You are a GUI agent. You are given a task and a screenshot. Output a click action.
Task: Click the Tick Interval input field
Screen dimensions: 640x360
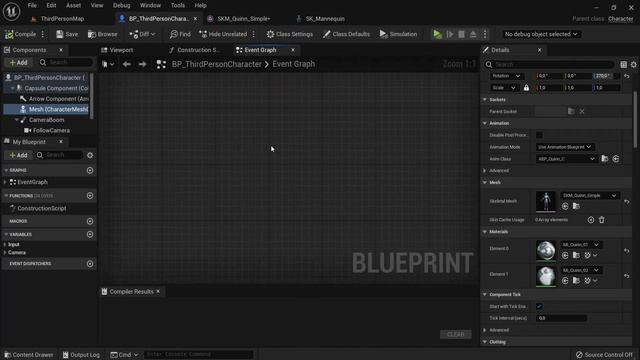coord(561,318)
